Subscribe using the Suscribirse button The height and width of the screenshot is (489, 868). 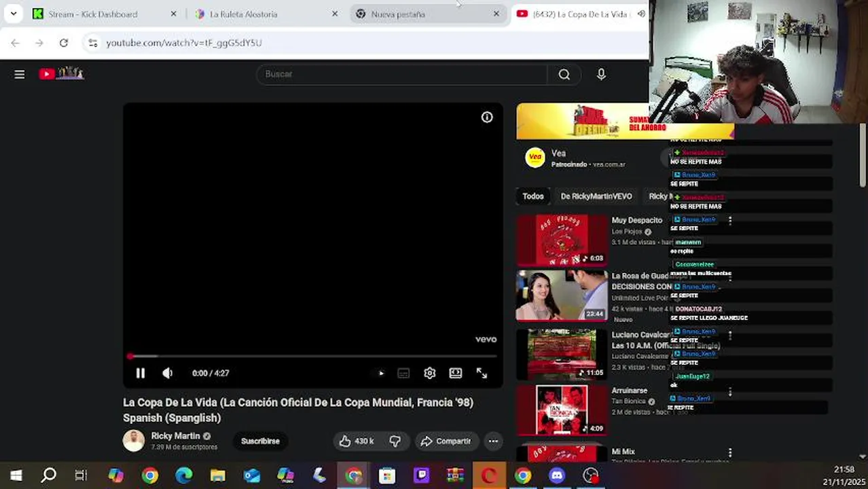coord(260,441)
